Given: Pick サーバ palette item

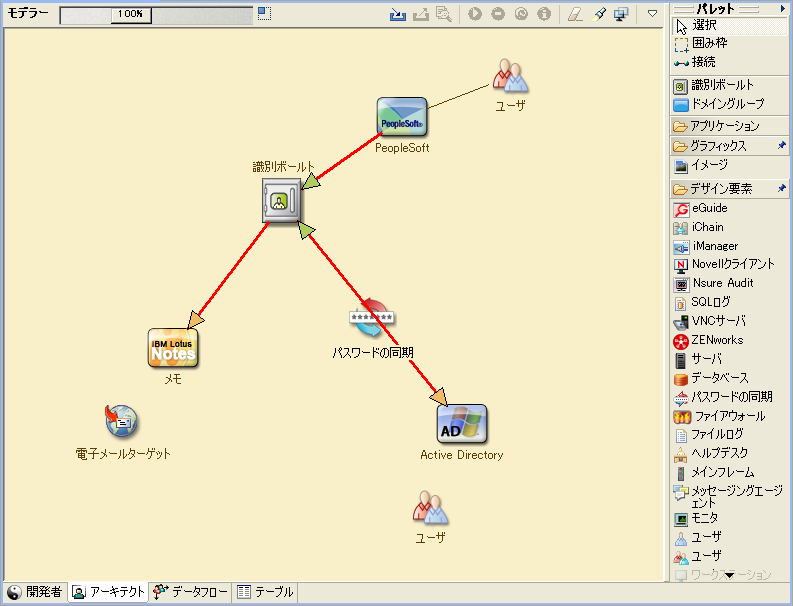Looking at the screenshot, I should [730, 359].
